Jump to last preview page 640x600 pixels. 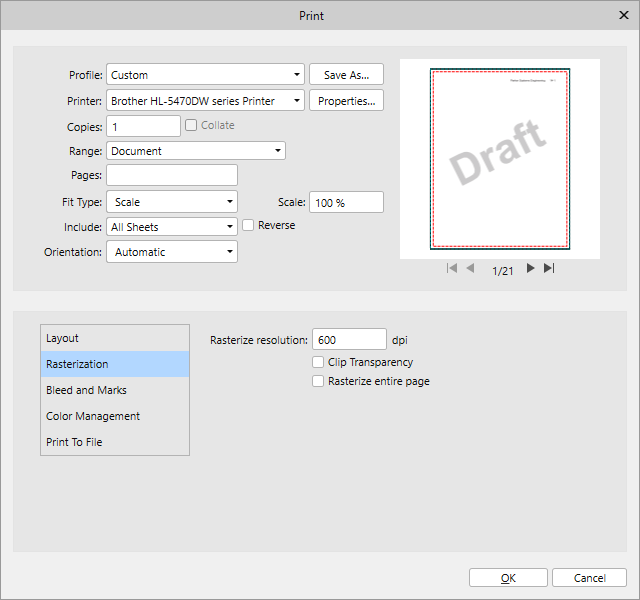click(x=549, y=269)
